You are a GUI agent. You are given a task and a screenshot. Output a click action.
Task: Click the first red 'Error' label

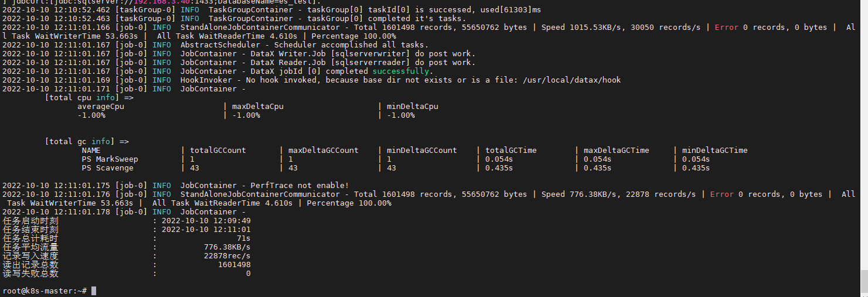pyautogui.click(x=727, y=28)
